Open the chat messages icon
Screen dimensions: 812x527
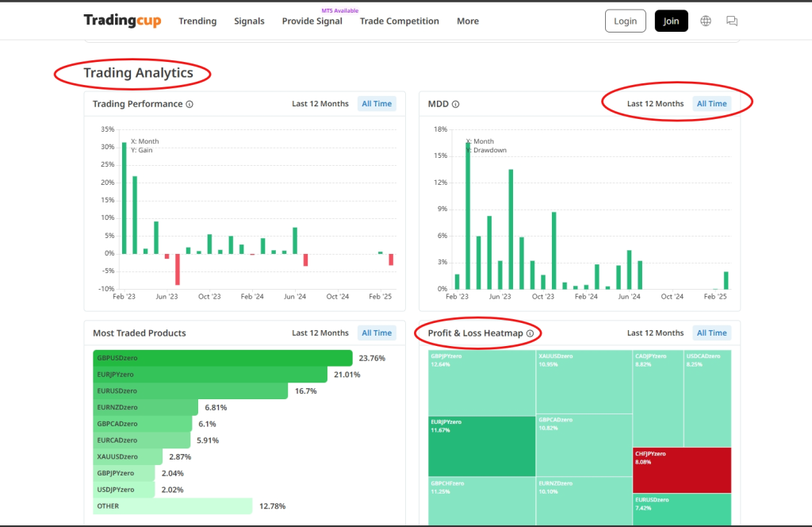(x=731, y=21)
